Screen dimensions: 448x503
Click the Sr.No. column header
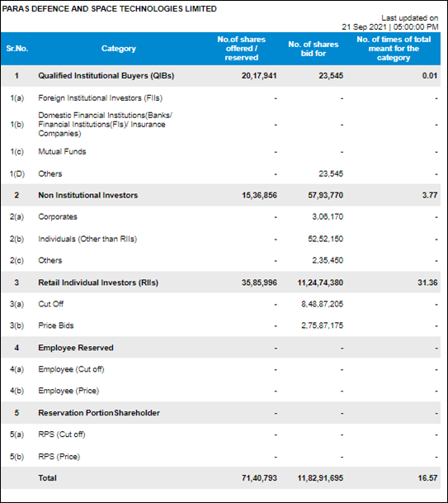(17, 49)
